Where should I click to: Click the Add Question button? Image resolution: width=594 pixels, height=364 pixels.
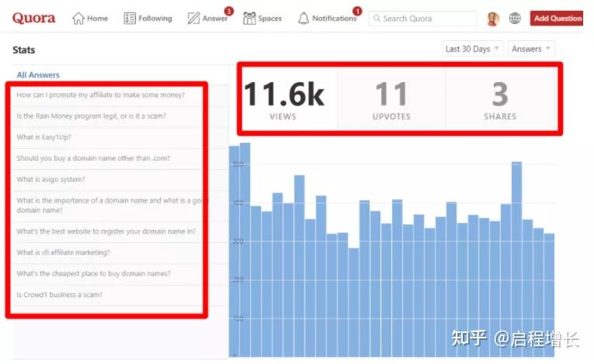557,18
